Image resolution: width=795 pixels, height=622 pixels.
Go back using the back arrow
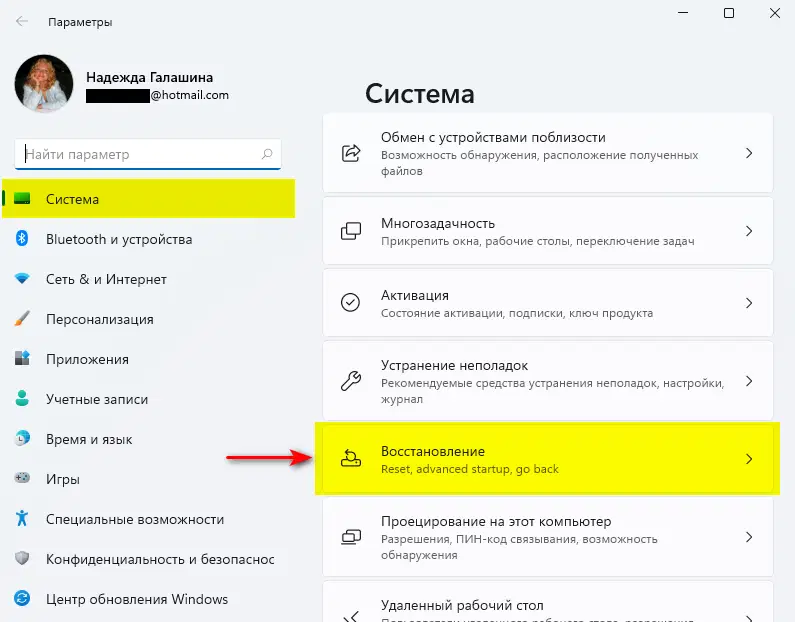pyautogui.click(x=22, y=21)
